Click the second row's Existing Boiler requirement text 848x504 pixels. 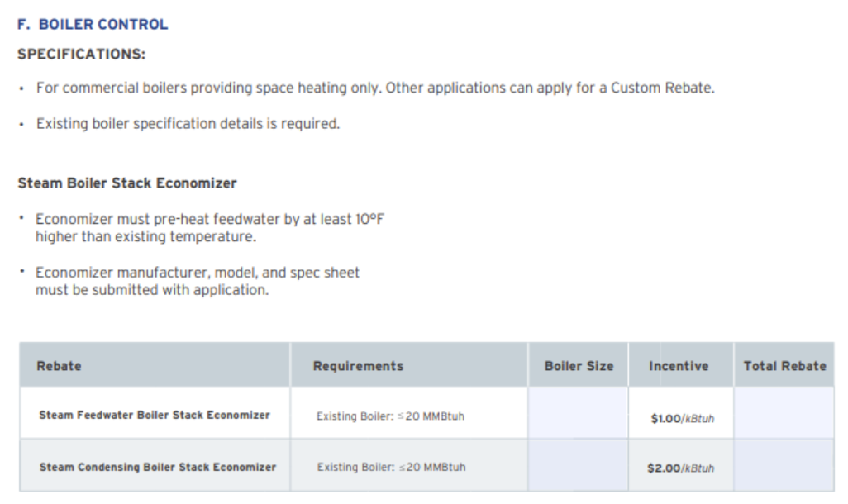click(391, 467)
